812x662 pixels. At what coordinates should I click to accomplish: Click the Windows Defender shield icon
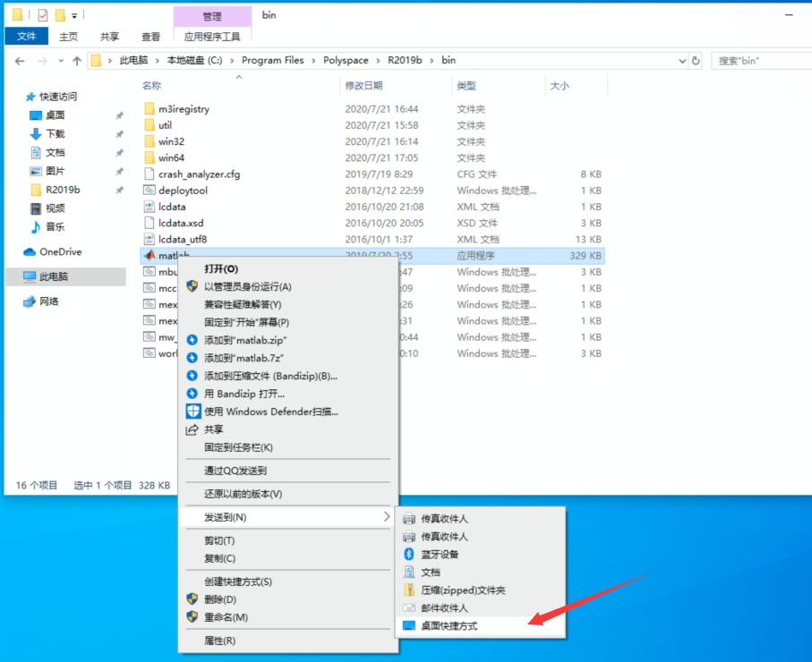(193, 412)
